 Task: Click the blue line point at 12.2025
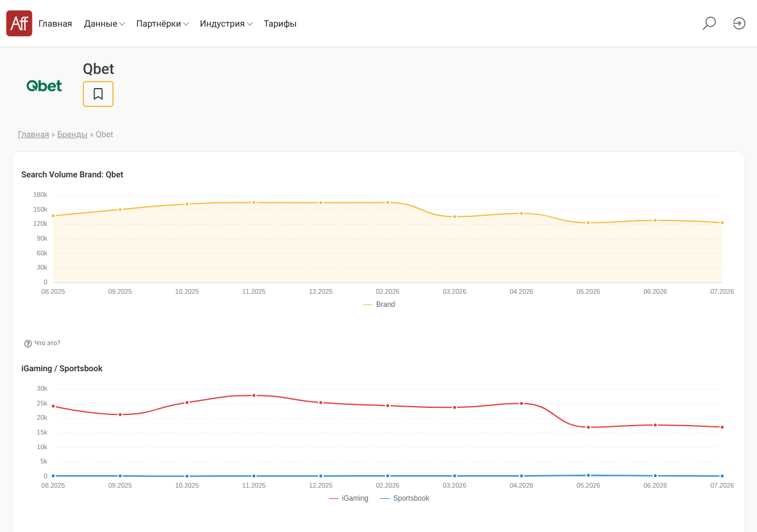[x=321, y=476]
